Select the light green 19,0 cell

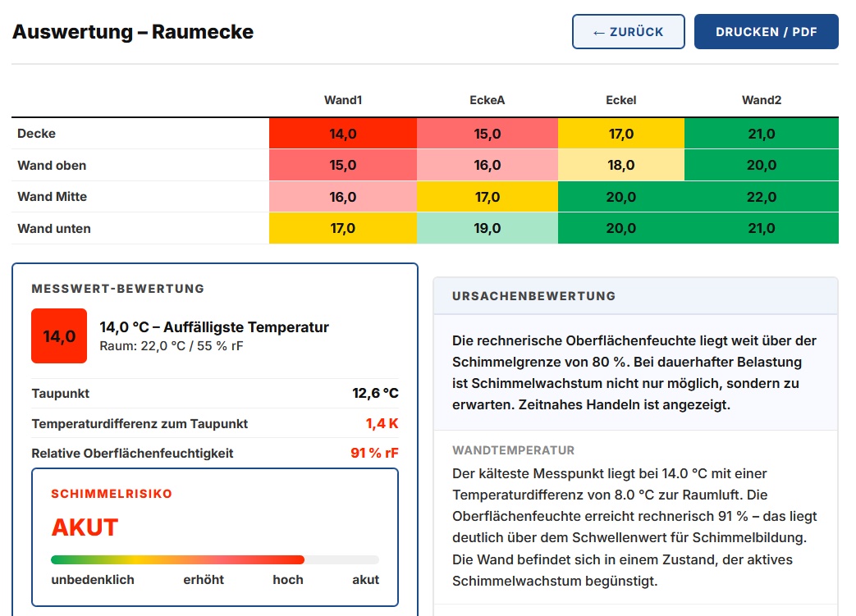pyautogui.click(x=487, y=228)
